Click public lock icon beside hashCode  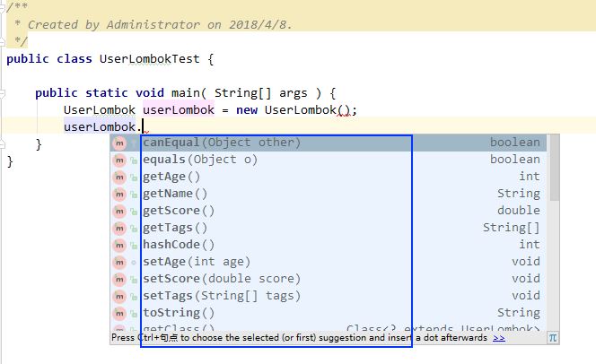(x=134, y=246)
